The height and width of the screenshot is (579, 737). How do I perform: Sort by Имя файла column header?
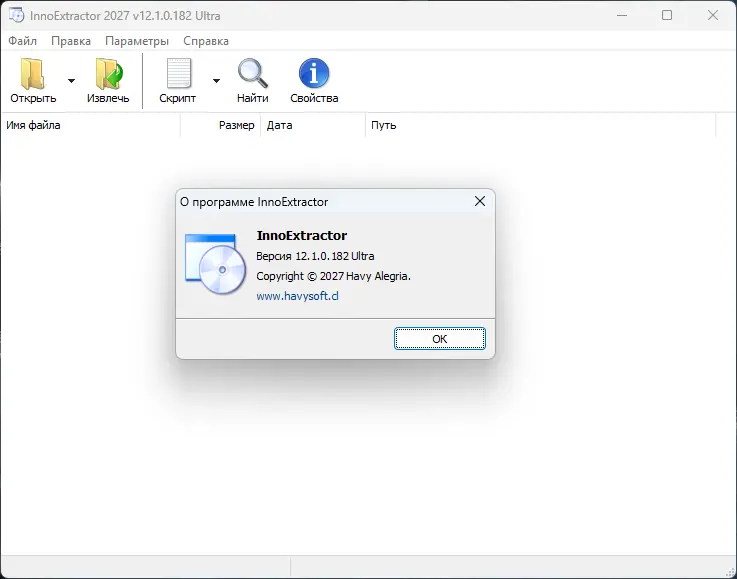(90, 125)
